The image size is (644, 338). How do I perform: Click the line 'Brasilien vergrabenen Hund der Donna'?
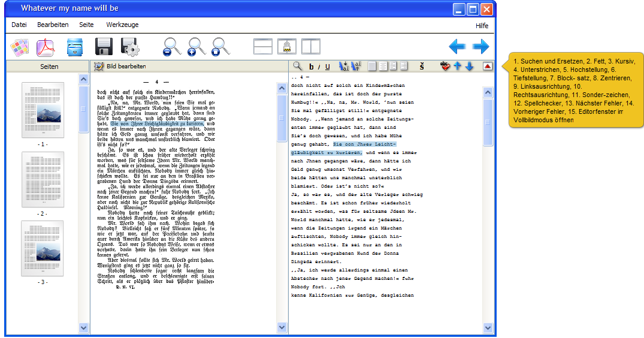pos(345,253)
